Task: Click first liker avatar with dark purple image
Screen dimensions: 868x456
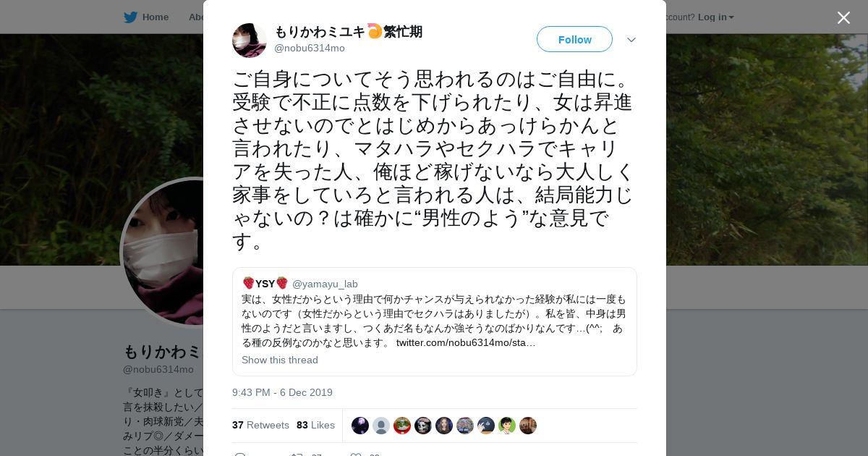Action: [360, 426]
